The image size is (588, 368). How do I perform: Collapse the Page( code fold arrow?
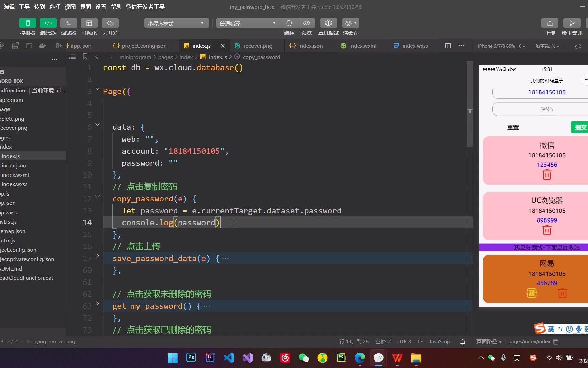pos(97,89)
